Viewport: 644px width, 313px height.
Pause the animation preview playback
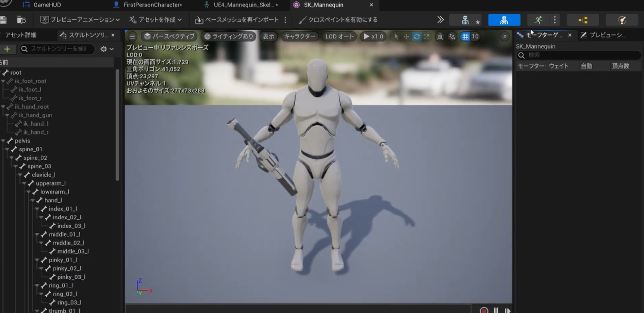click(x=496, y=310)
